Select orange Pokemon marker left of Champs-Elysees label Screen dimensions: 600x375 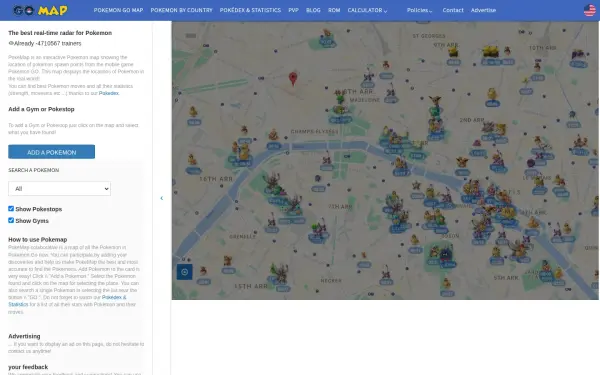tap(273, 135)
